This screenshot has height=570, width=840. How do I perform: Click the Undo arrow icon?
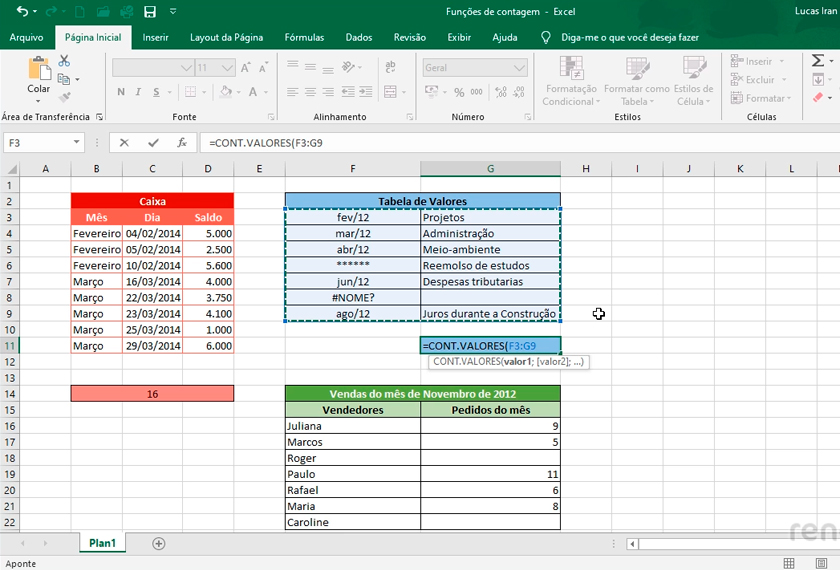(22, 12)
